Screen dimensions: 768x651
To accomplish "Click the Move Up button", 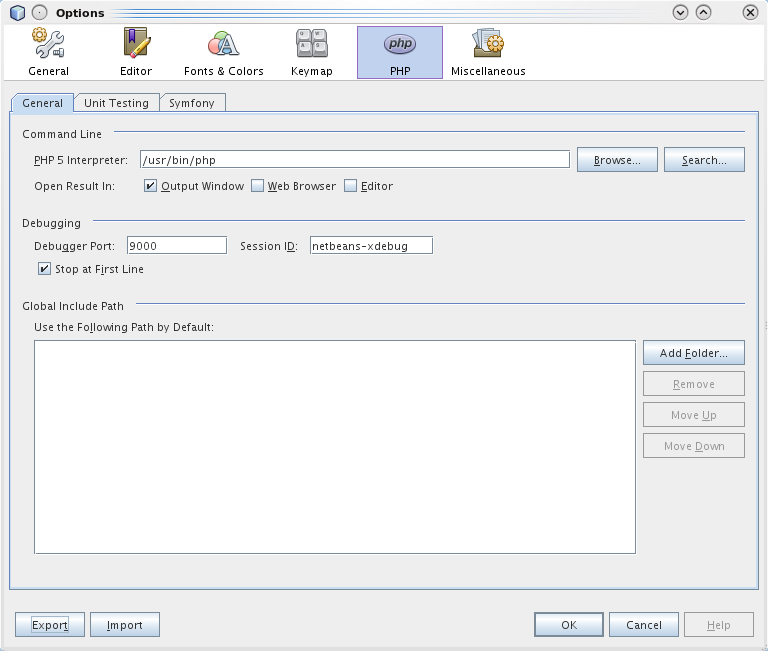I will [x=694, y=415].
